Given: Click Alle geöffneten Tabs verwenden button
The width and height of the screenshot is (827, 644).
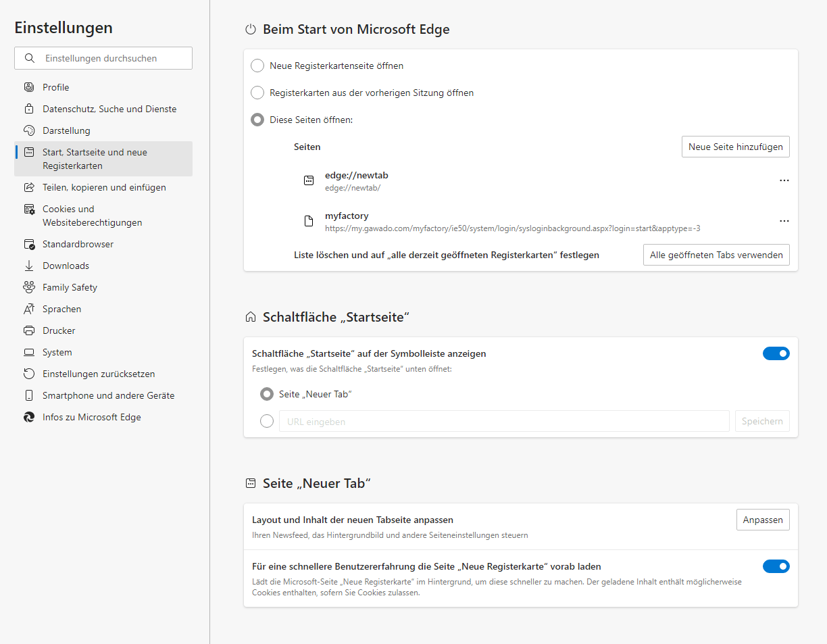Looking at the screenshot, I should (x=716, y=255).
